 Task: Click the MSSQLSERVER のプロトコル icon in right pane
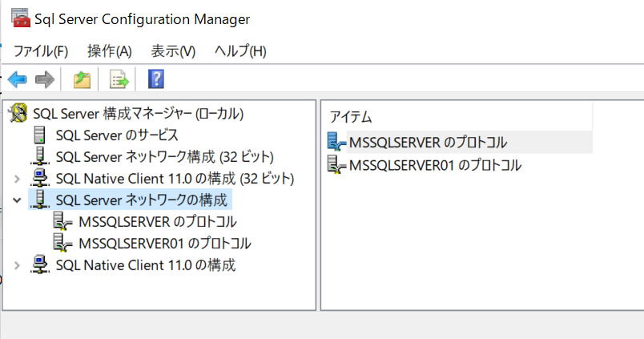(336, 142)
